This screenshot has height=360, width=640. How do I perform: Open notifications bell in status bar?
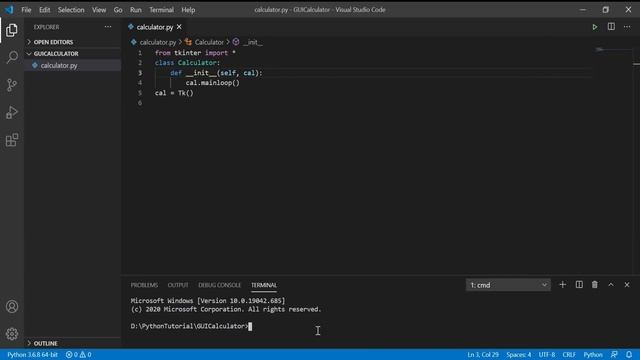coord(629,354)
